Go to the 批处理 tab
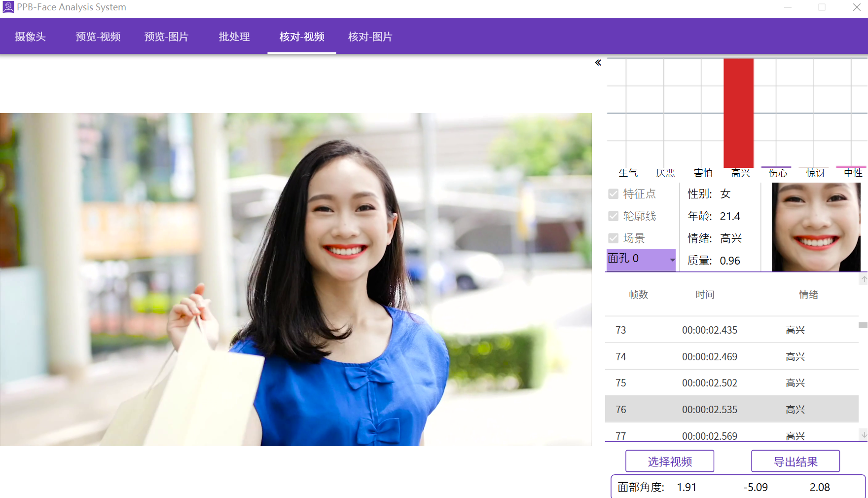This screenshot has height=498, width=868. click(x=234, y=37)
